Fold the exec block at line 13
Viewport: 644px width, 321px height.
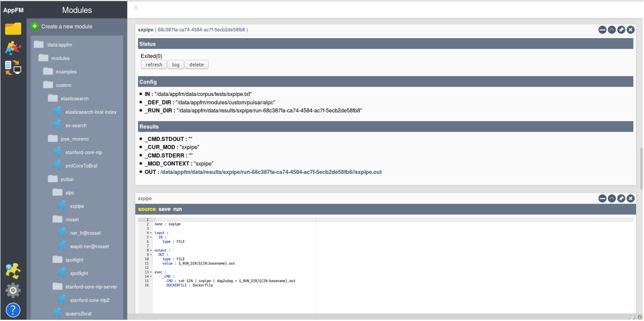pos(151,272)
